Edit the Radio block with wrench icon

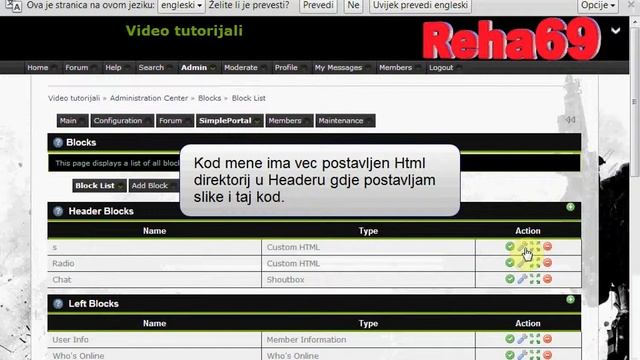click(522, 263)
